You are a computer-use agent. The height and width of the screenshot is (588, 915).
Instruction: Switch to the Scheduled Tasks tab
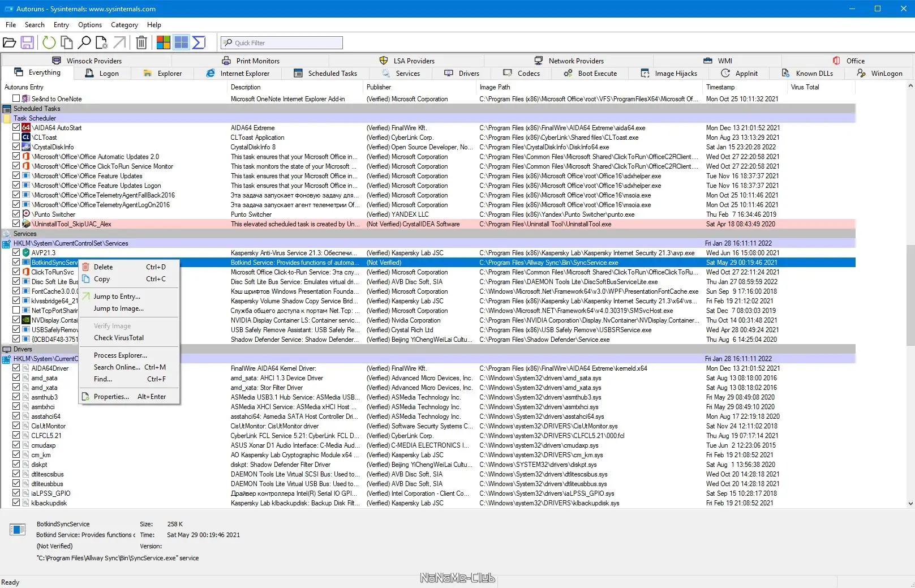coord(326,74)
